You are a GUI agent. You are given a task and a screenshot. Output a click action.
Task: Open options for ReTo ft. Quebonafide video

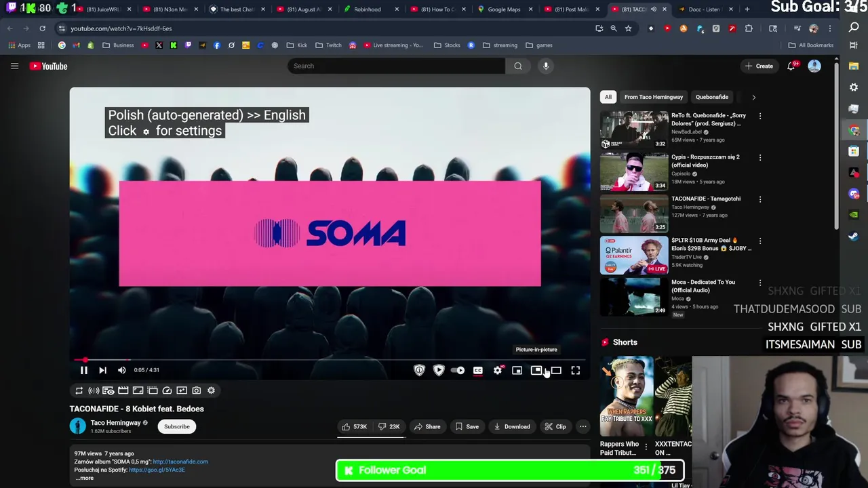(x=760, y=116)
